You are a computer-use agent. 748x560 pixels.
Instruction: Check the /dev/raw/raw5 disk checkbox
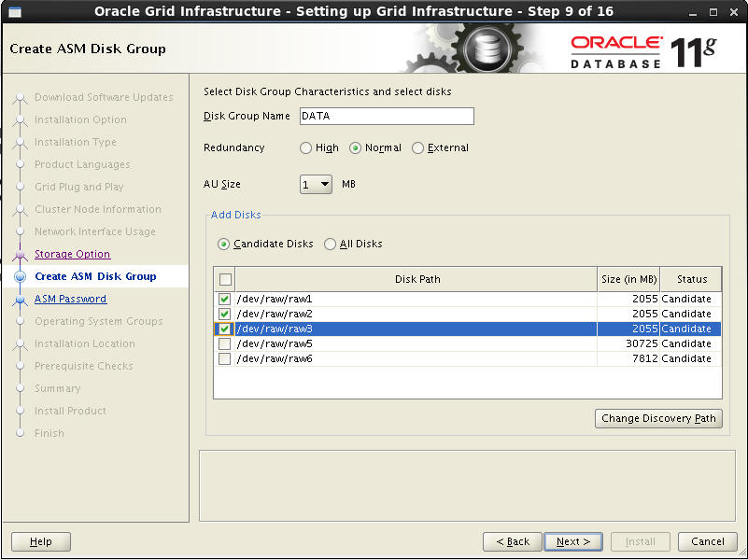(224, 343)
